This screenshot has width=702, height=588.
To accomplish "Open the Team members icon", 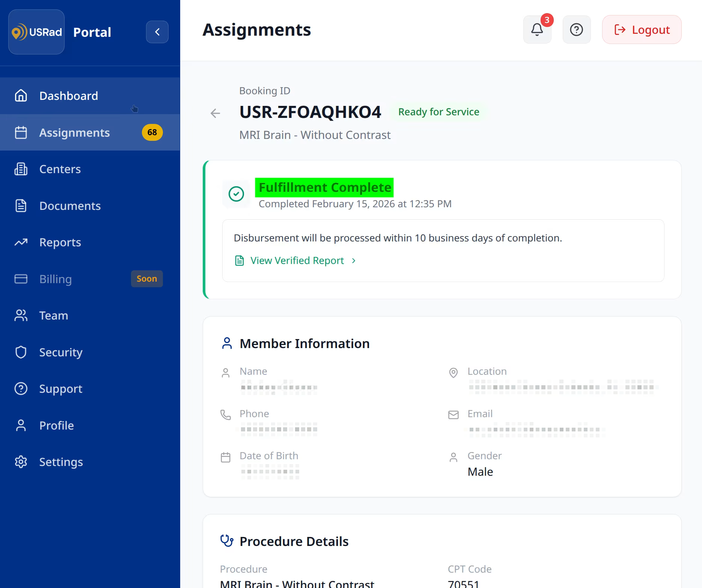I will pos(21,315).
